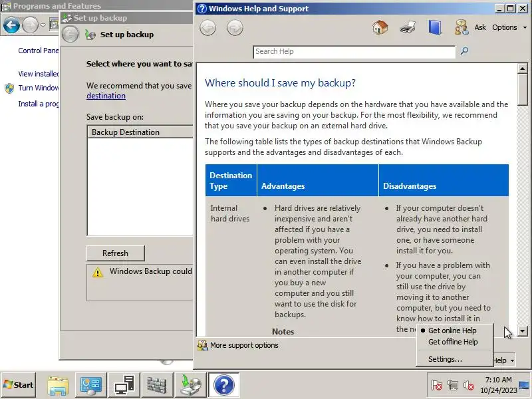Click the Show desktop button in tray
Viewport: 532px width, 399px height.
[525, 385]
